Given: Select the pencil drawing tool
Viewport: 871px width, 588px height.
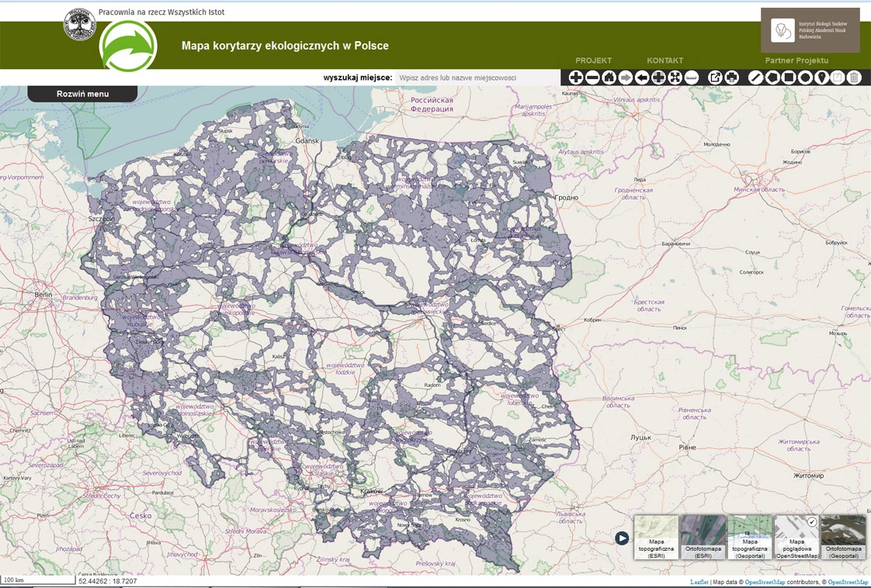Looking at the screenshot, I should click(755, 77).
